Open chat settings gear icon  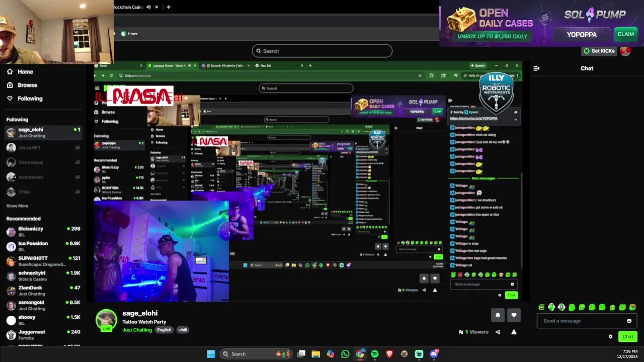(610, 337)
